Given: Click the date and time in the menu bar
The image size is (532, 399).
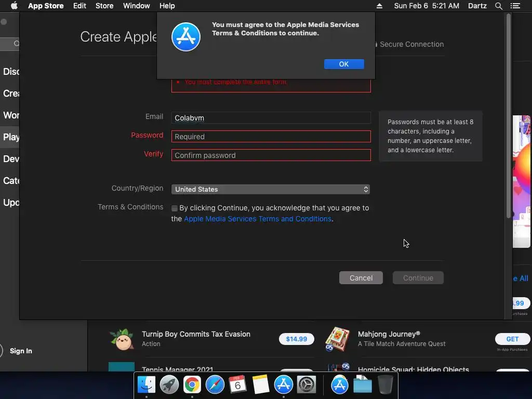Looking at the screenshot, I should point(427,6).
